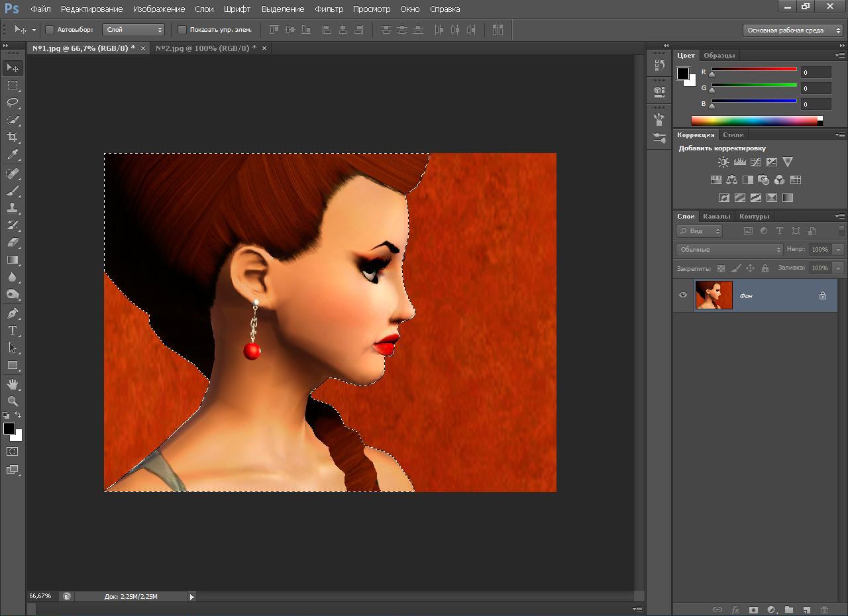The image size is (848, 616).
Task: Expand the Обычные blend mode dropdown
Action: click(729, 250)
